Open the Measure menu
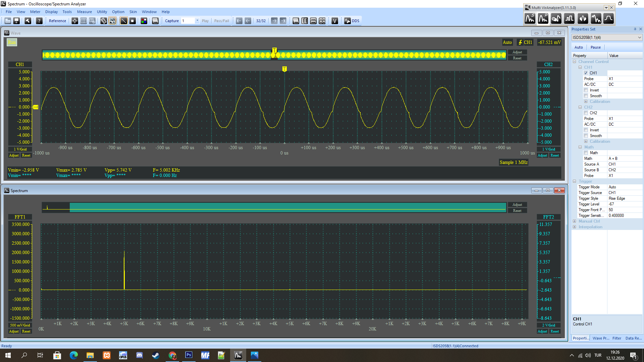 point(85,12)
